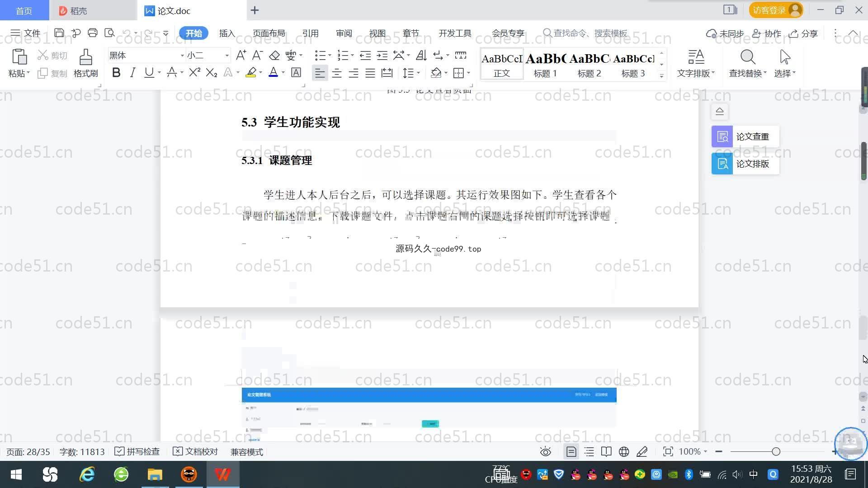Click the Italic formatting icon
Image resolution: width=868 pixels, height=488 pixels.
click(132, 73)
